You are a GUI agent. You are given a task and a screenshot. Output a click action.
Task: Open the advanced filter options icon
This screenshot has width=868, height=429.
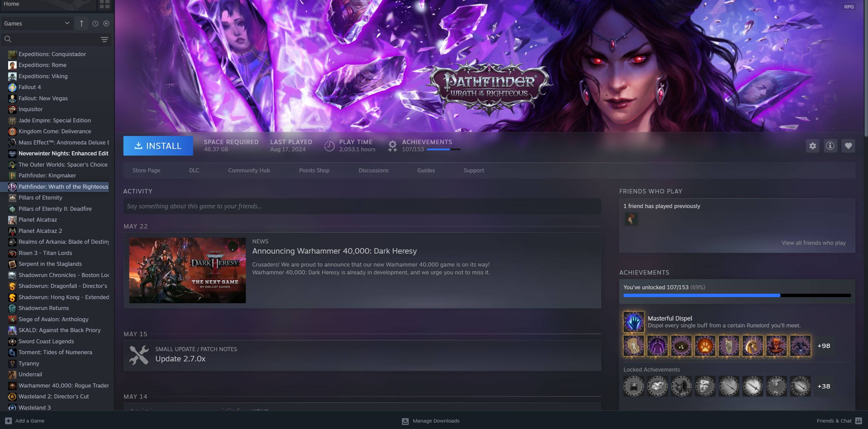(104, 39)
